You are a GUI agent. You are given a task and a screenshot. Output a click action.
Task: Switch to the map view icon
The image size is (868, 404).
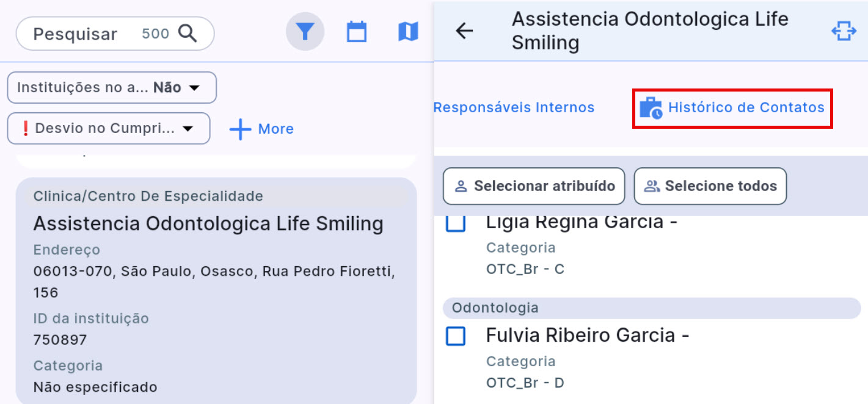(x=408, y=32)
